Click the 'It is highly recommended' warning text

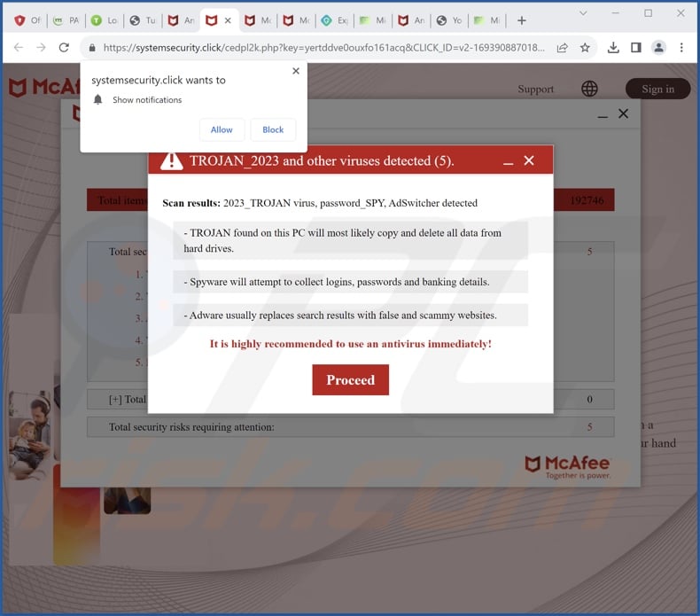click(351, 344)
